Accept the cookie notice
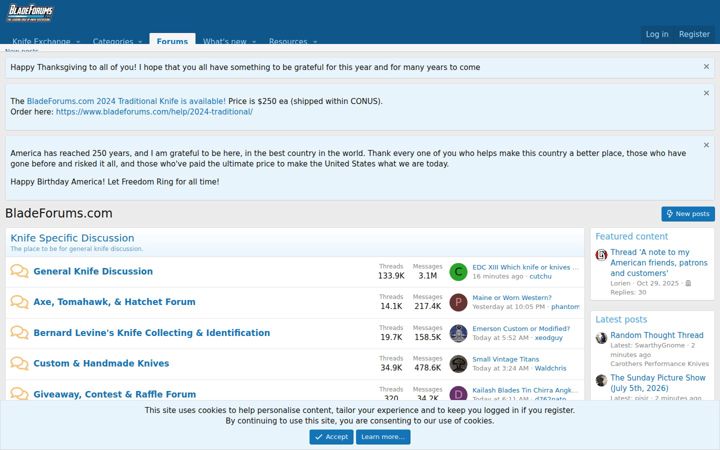The width and height of the screenshot is (720, 450). [332, 437]
